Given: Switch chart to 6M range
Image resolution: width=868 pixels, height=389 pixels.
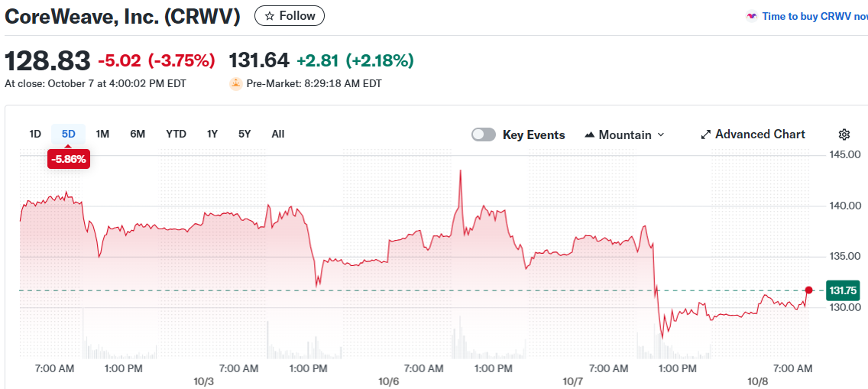Looking at the screenshot, I should point(138,134).
